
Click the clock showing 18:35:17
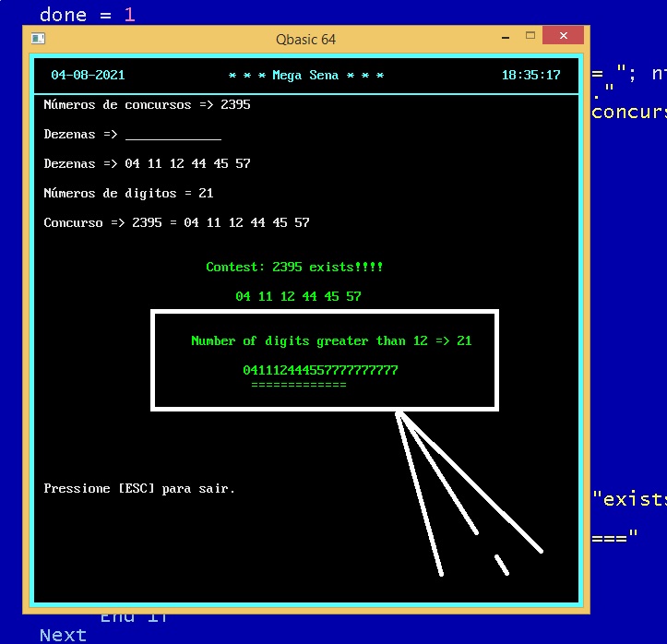point(530,76)
